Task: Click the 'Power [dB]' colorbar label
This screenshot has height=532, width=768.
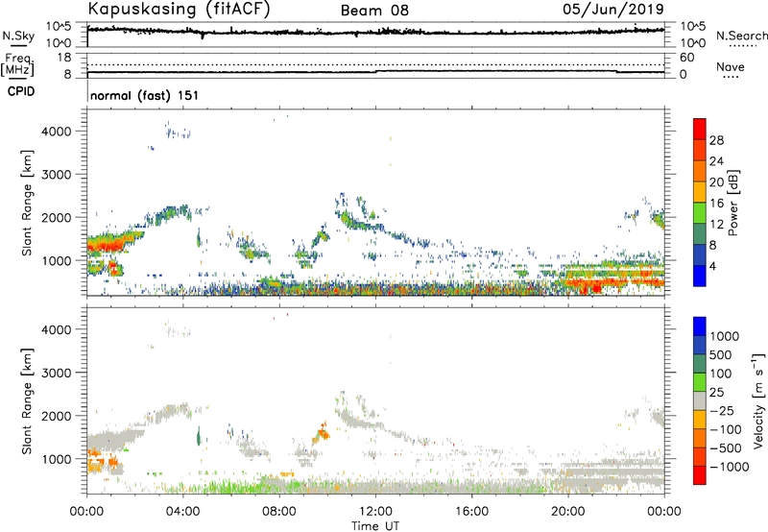Action: [733, 203]
